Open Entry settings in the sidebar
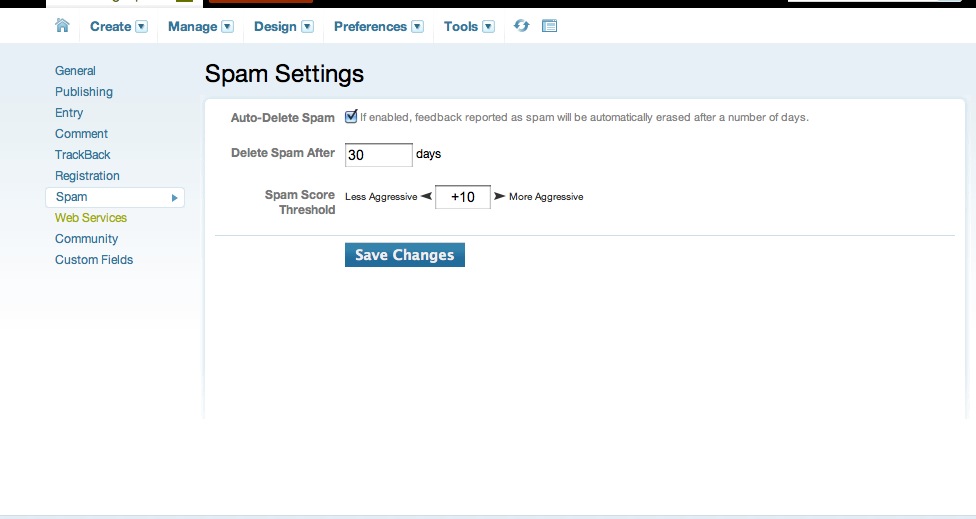The height and width of the screenshot is (519, 976). pyautogui.click(x=69, y=113)
